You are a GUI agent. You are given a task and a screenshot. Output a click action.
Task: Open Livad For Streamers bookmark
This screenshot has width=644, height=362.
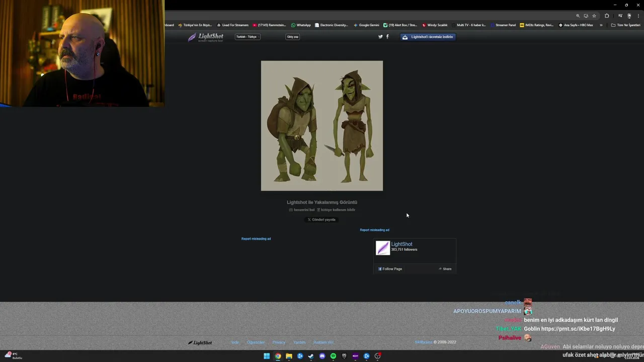[232, 25]
